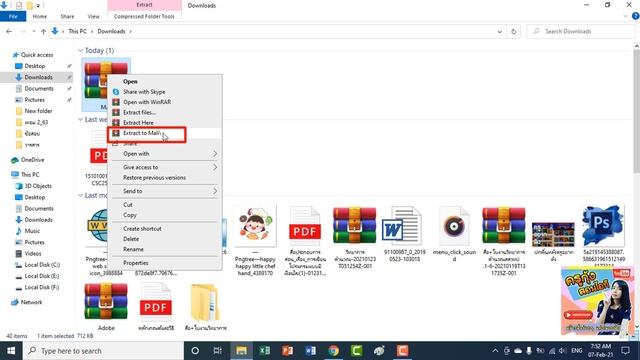Image resolution: width=640 pixels, height=360 pixels.
Task: Open Local Disk (C:) in sidebar
Action: (x=42, y=264)
